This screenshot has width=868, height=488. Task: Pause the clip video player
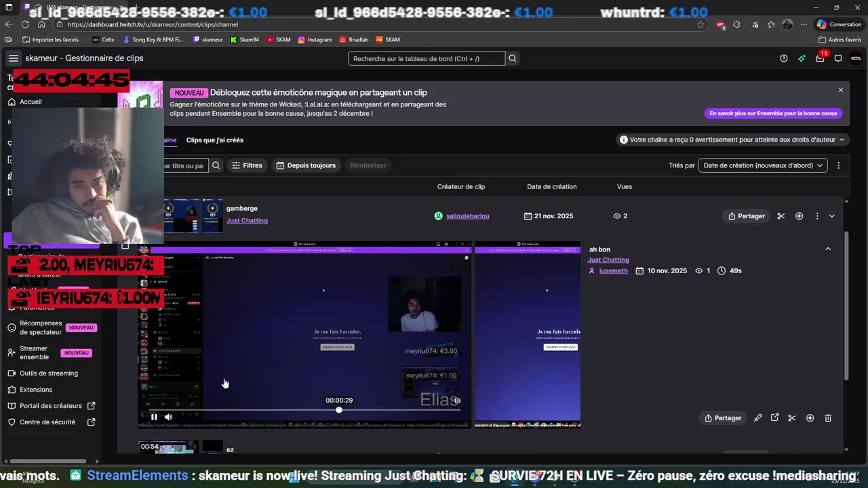tap(154, 417)
